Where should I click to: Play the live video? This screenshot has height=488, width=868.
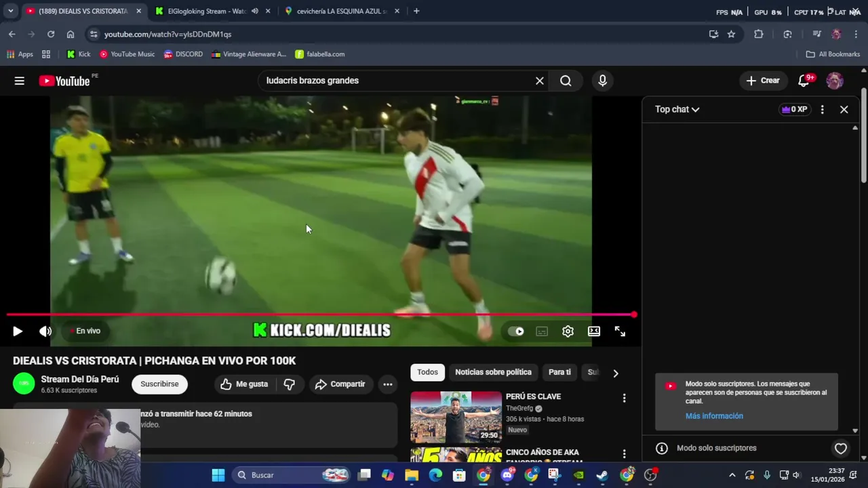[x=18, y=331]
